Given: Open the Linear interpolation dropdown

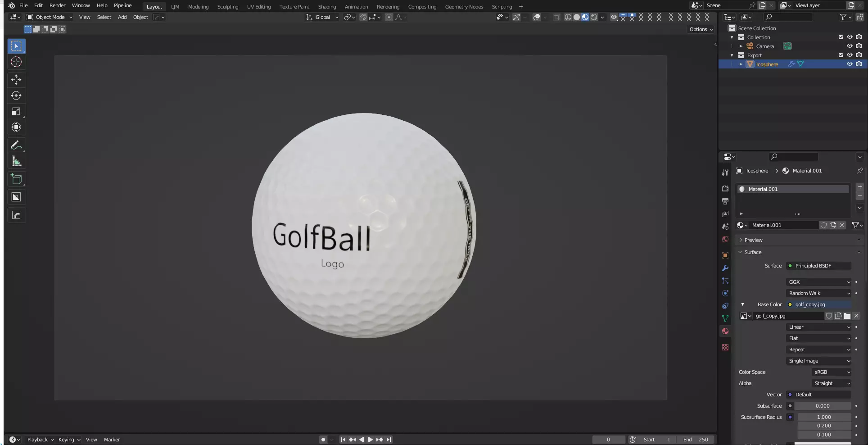Looking at the screenshot, I should [819, 327].
